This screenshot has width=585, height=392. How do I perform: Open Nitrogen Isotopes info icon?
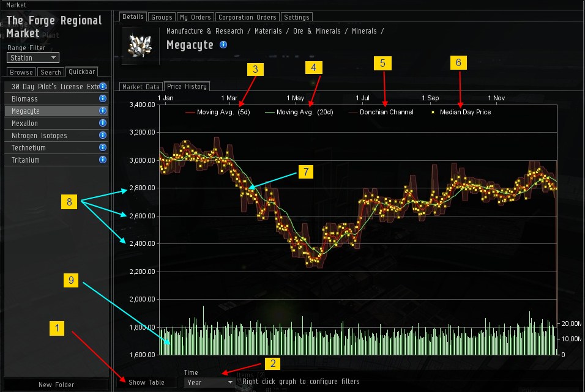pyautogui.click(x=103, y=135)
